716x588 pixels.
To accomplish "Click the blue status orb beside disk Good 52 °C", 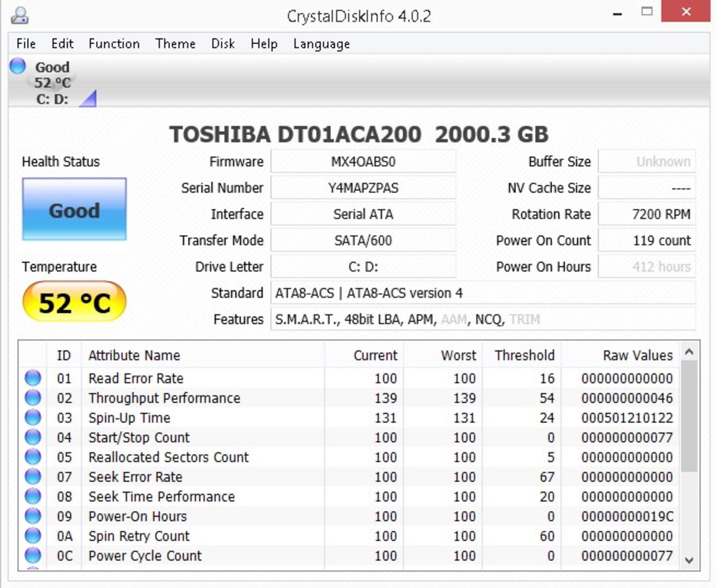I will 18,66.
